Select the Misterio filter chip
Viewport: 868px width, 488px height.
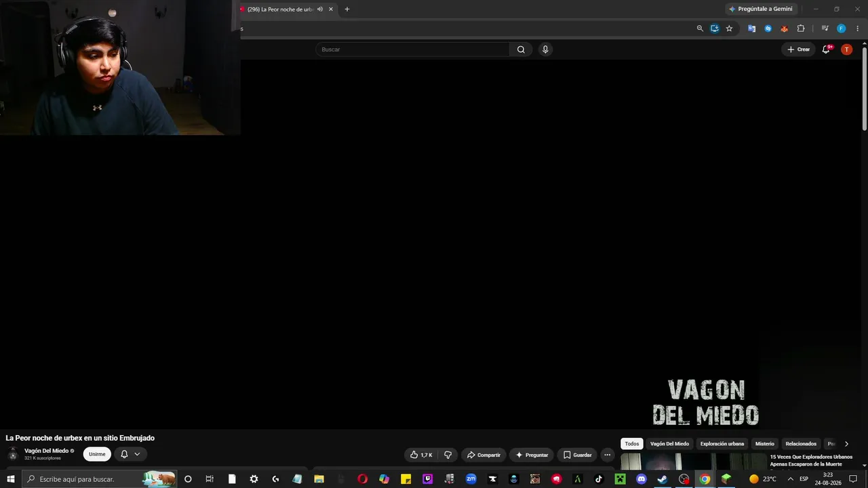click(765, 444)
